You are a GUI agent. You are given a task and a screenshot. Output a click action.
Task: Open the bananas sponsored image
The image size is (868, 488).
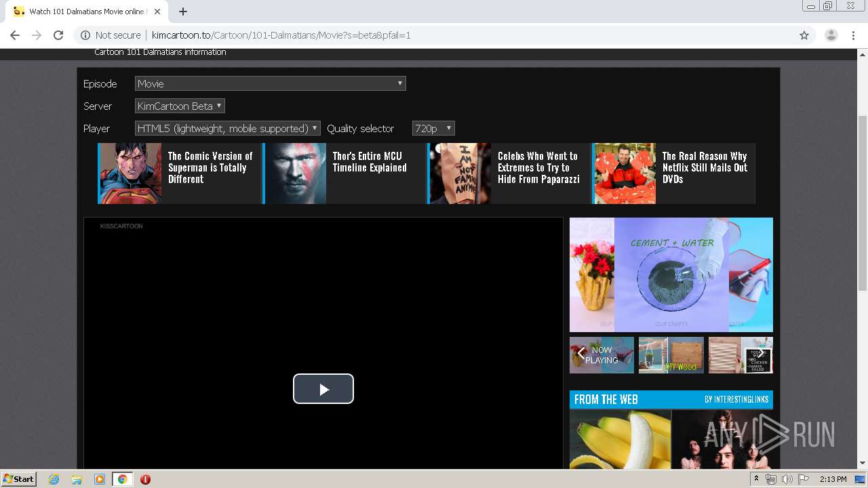coord(620,439)
